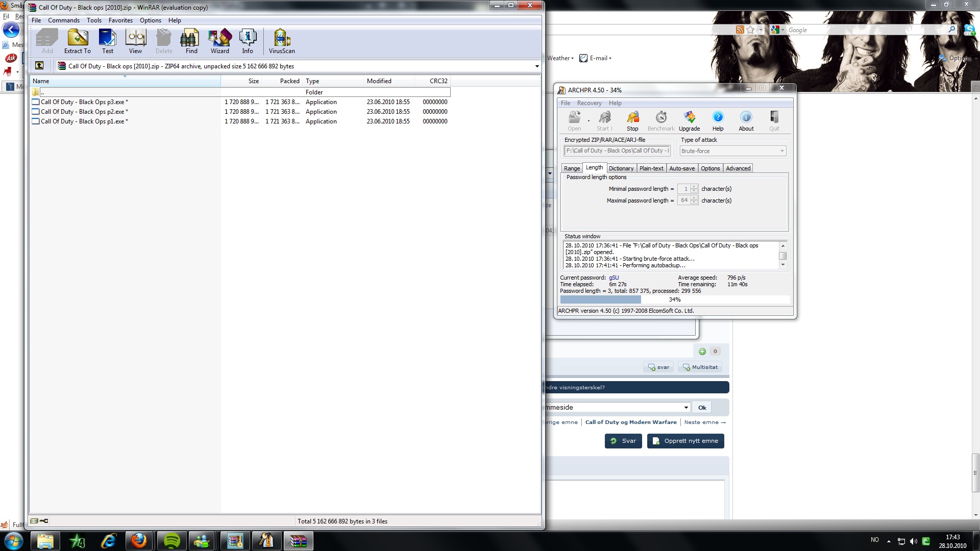Sort by the Modified column header
This screenshot has height=551, width=980.
389,81
